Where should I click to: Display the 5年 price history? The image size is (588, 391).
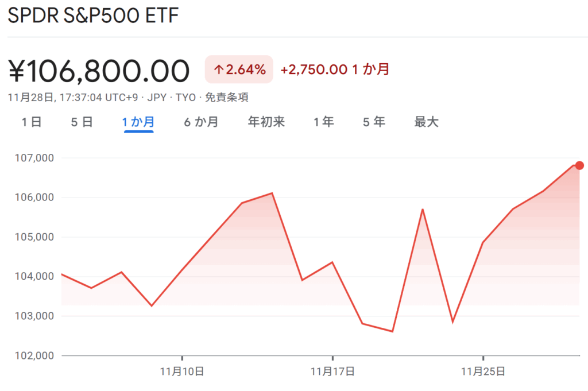click(x=374, y=122)
